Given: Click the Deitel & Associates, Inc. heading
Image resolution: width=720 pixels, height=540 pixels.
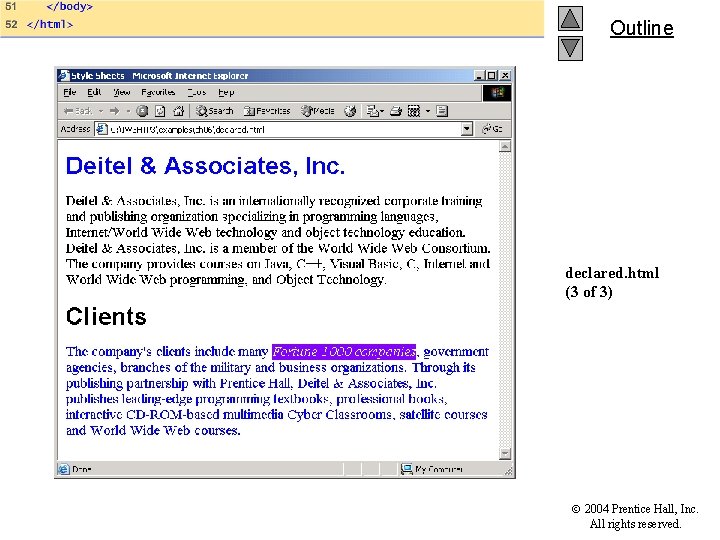Looking at the screenshot, I should 205,166.
